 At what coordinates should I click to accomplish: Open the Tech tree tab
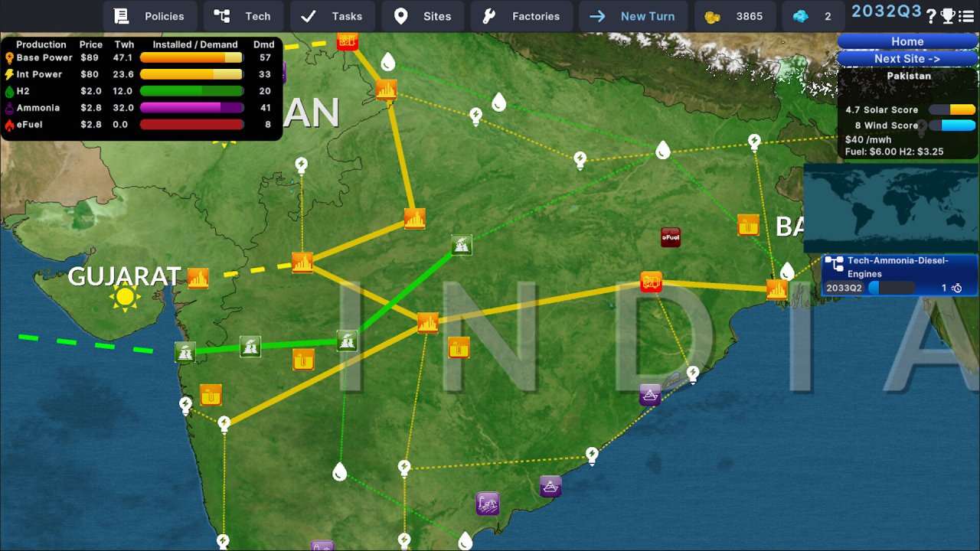[242, 16]
